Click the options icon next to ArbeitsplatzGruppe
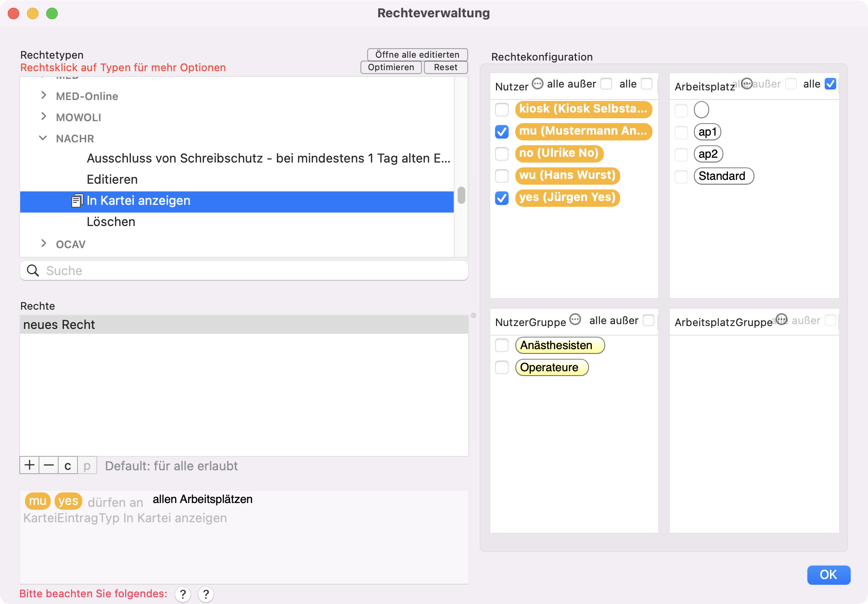The image size is (868, 604). coord(782,319)
